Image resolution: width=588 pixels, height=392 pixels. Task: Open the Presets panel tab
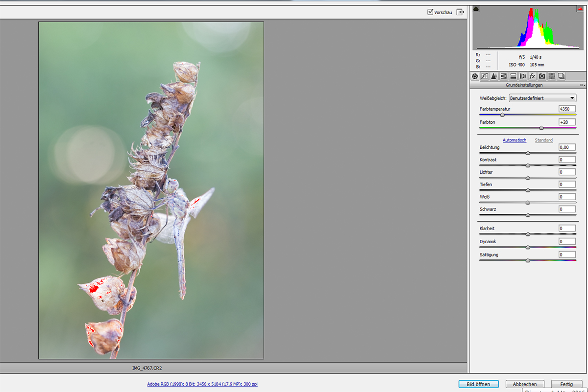[552, 76]
